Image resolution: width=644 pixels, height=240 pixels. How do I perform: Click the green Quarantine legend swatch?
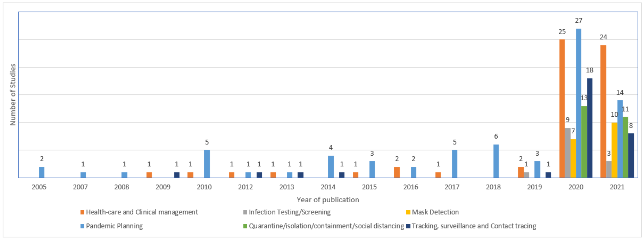245,226
